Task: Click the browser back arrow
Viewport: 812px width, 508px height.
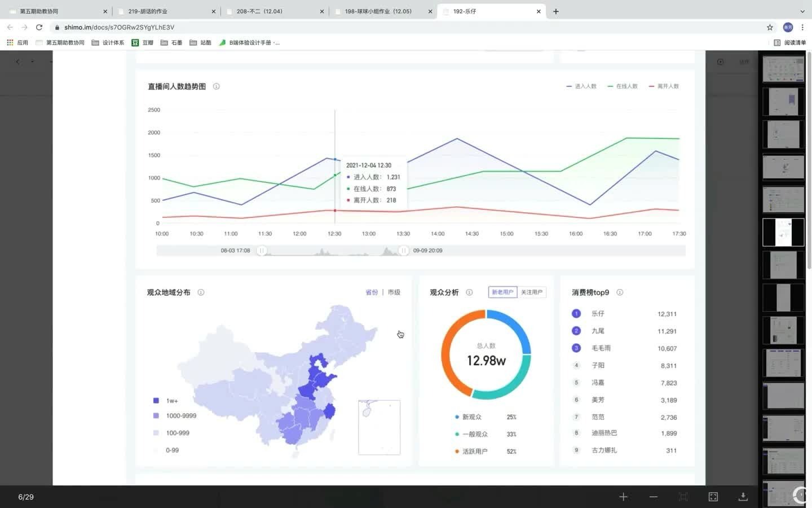Action: pyautogui.click(x=10, y=27)
